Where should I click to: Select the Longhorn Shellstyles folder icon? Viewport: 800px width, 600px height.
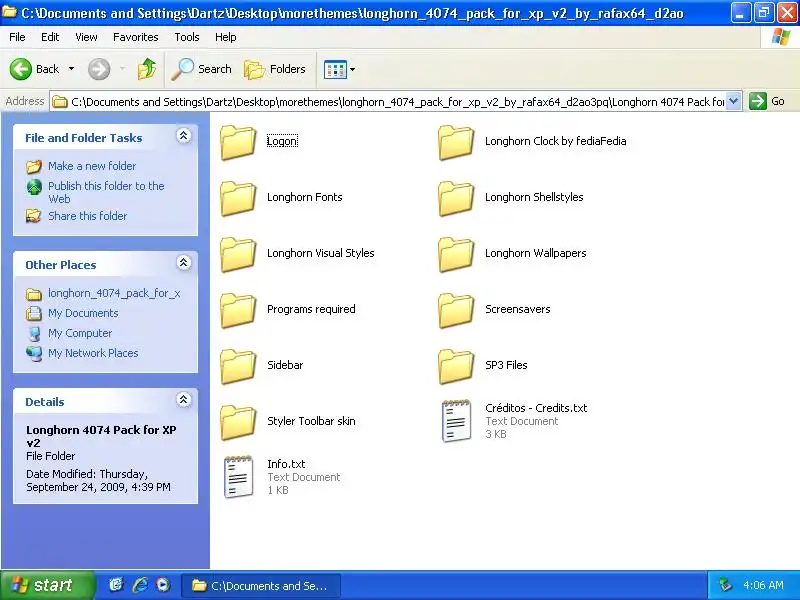pyautogui.click(x=456, y=199)
